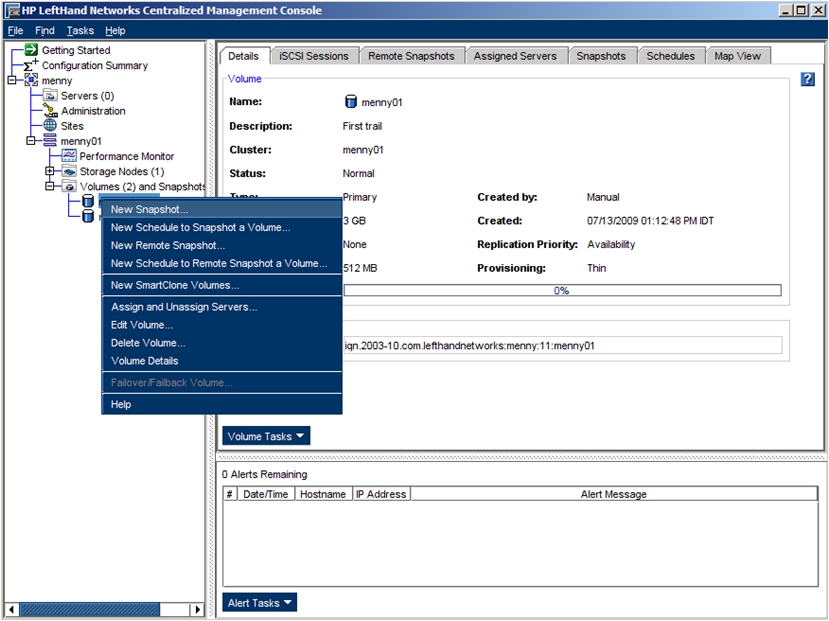829x621 pixels.
Task: Switch to the Map View tab
Action: pyautogui.click(x=738, y=56)
